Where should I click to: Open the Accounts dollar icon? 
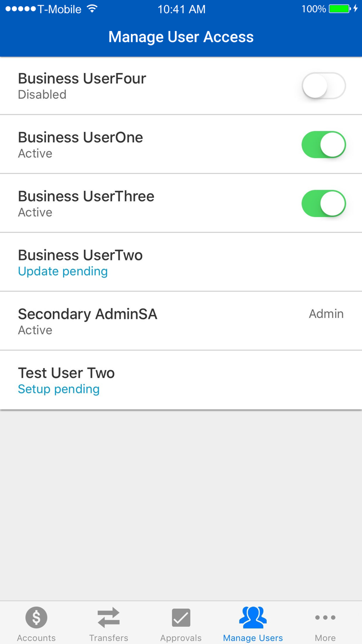[36, 617]
